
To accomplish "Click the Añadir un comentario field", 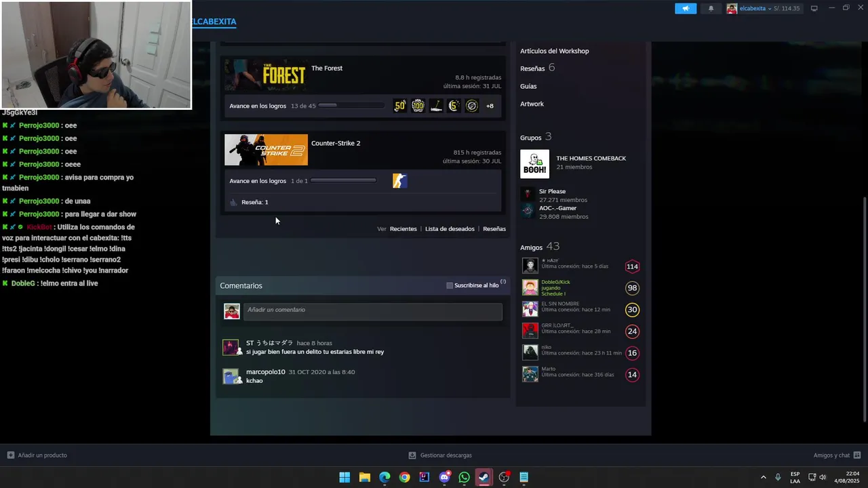I will tap(373, 311).
